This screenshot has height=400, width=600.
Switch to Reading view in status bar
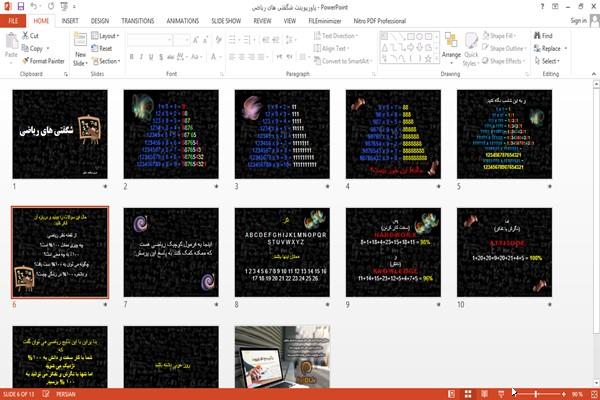484,394
